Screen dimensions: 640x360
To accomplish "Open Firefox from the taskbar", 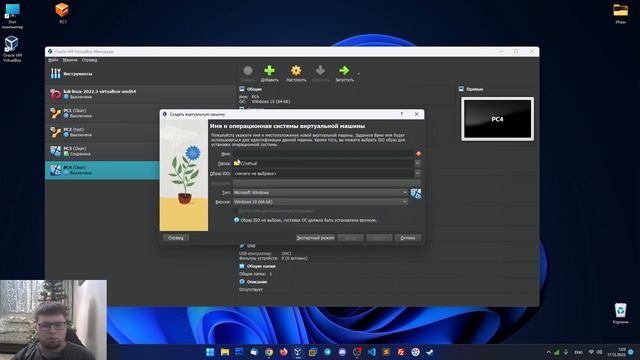I will [283, 352].
